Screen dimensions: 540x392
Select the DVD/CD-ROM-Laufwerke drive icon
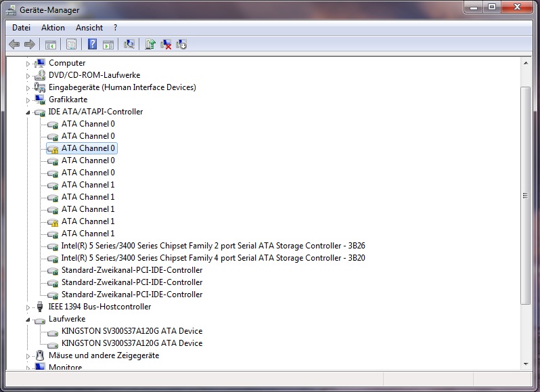(40, 75)
